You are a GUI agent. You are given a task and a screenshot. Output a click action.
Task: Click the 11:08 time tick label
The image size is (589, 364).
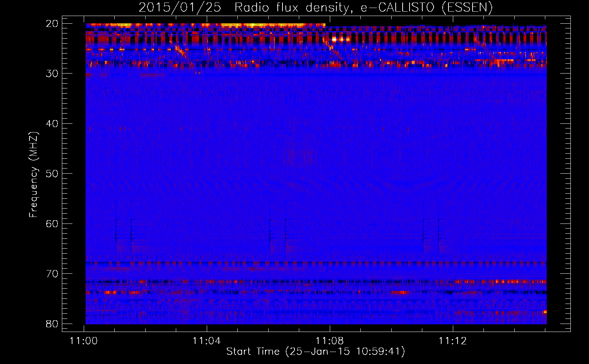coord(330,341)
